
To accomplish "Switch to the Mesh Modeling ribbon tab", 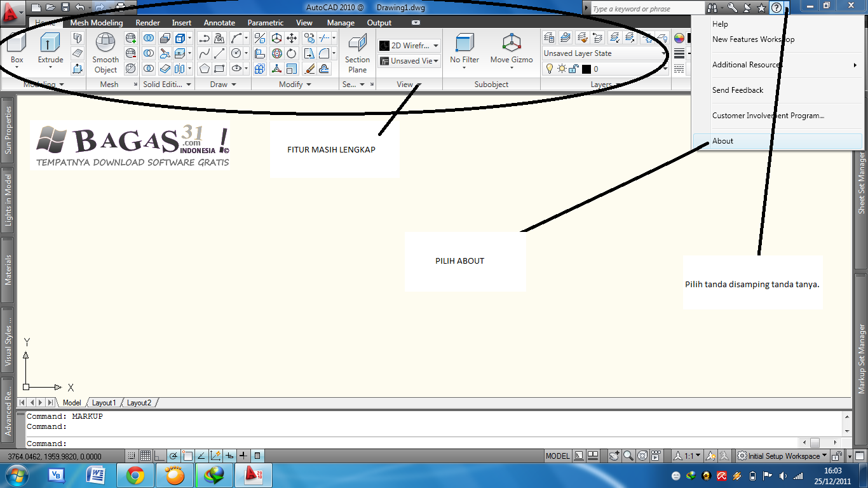I will (97, 23).
